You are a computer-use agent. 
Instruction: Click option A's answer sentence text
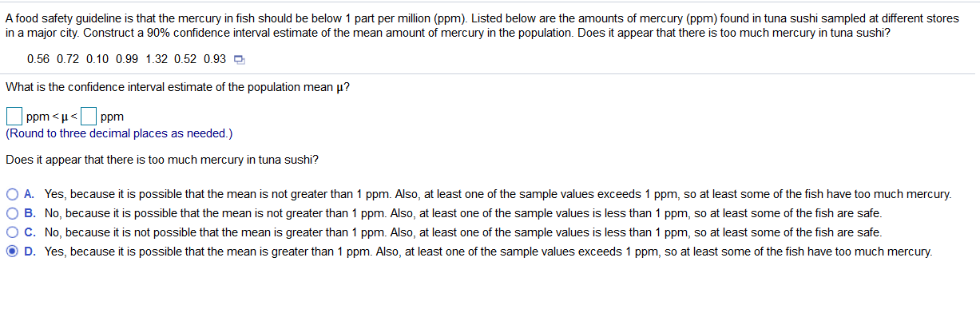tap(498, 194)
